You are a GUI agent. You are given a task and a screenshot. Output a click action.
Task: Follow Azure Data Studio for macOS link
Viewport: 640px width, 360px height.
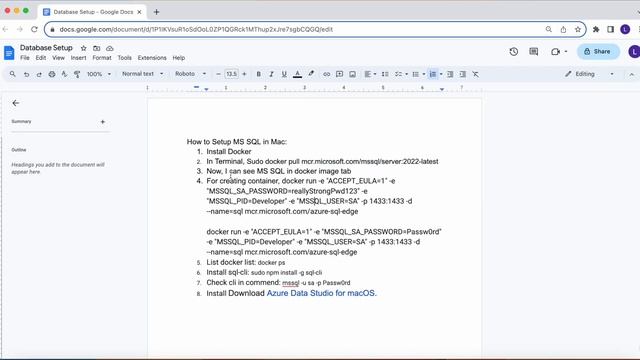tap(322, 293)
